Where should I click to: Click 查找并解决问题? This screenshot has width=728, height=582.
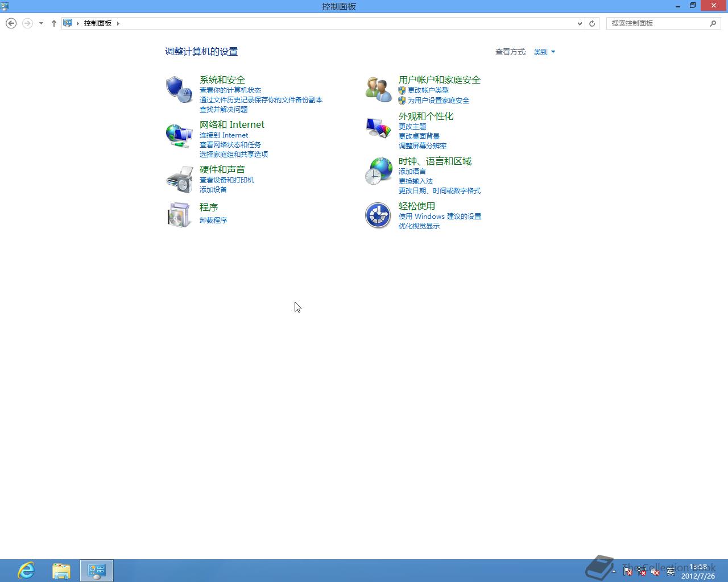[224, 109]
